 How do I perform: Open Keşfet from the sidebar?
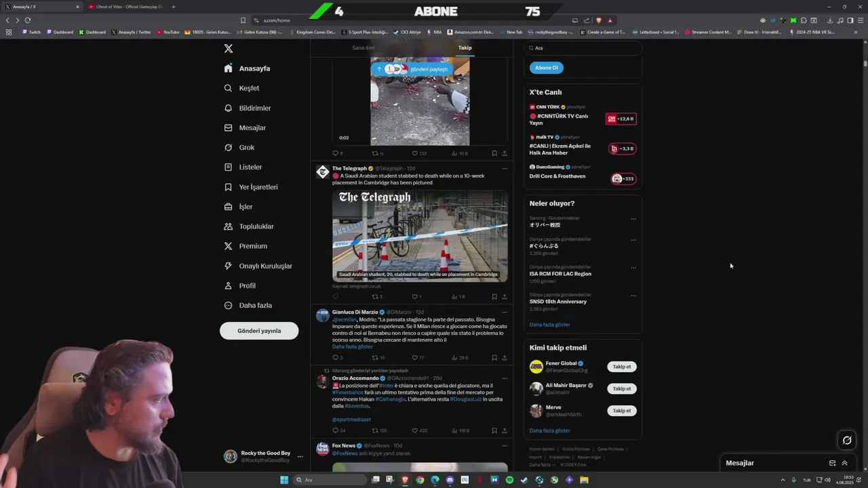pos(242,88)
